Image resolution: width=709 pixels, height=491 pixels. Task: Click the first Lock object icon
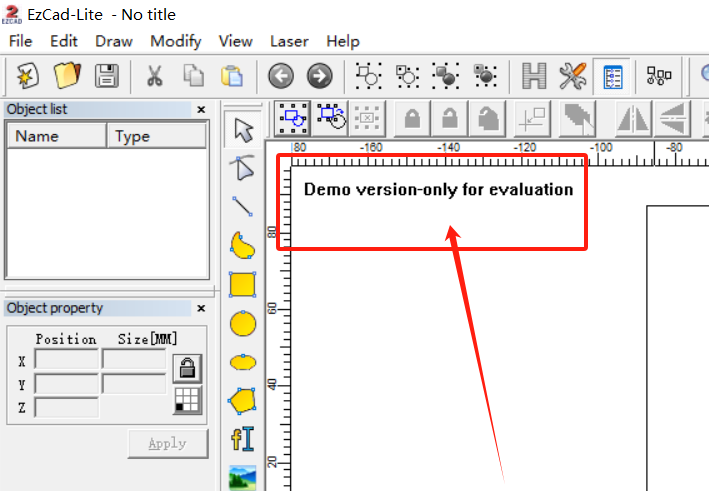tap(412, 119)
